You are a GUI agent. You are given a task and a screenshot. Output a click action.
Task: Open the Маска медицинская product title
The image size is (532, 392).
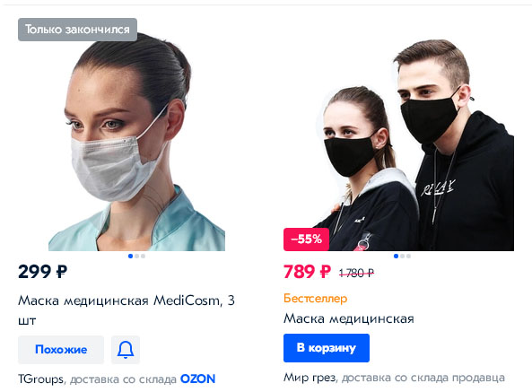[349, 318]
